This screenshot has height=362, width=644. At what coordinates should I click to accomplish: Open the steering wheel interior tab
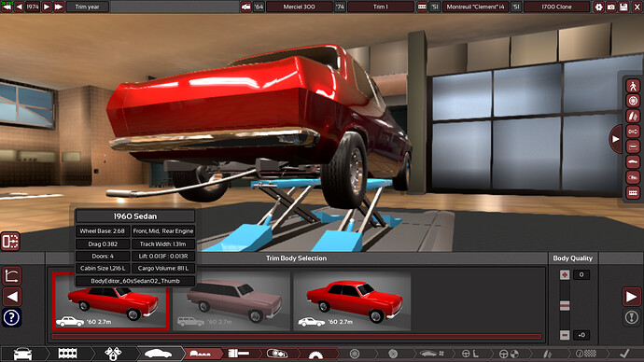(469, 354)
